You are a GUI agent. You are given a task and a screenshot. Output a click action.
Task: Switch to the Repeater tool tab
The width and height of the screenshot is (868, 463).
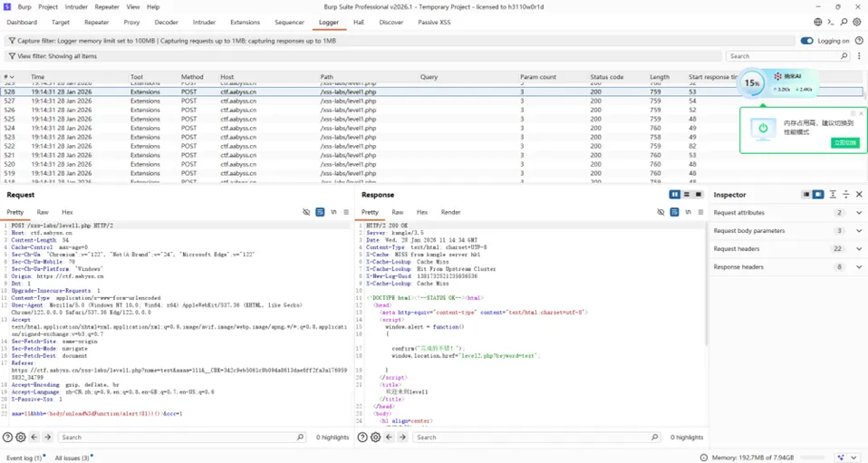97,22
